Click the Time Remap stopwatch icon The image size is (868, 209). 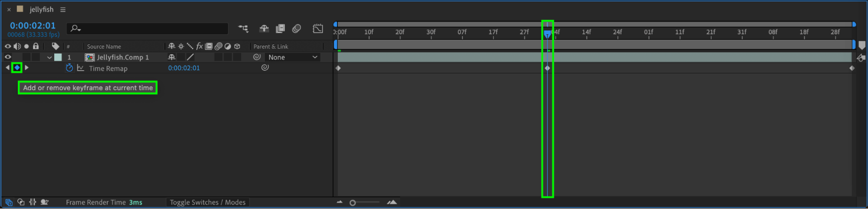pyautogui.click(x=69, y=68)
